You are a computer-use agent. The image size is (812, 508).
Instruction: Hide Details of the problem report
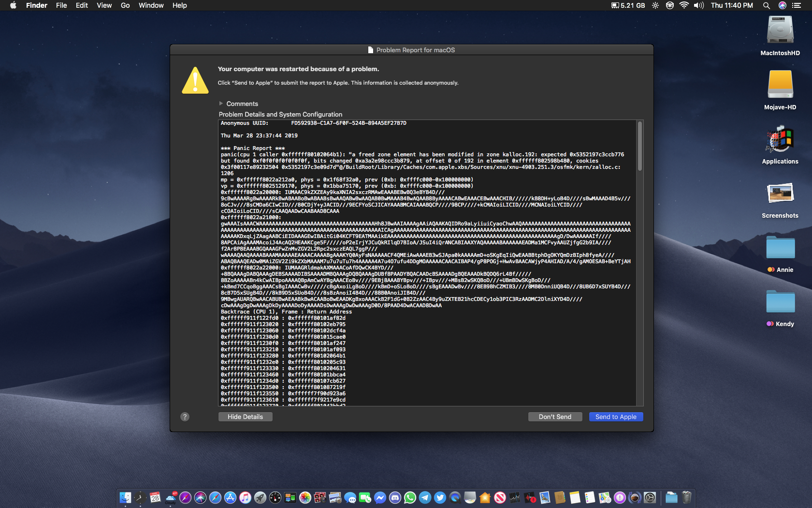246,417
